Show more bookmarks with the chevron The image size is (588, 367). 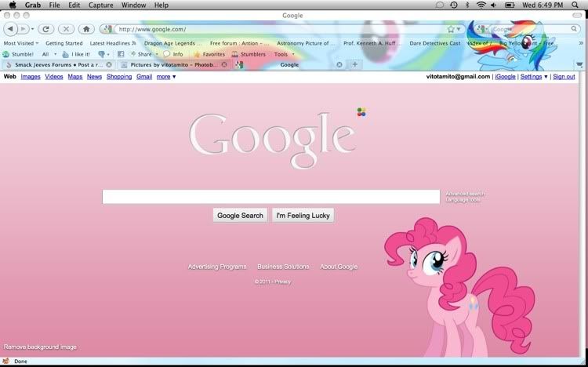pyautogui.click(x=581, y=43)
